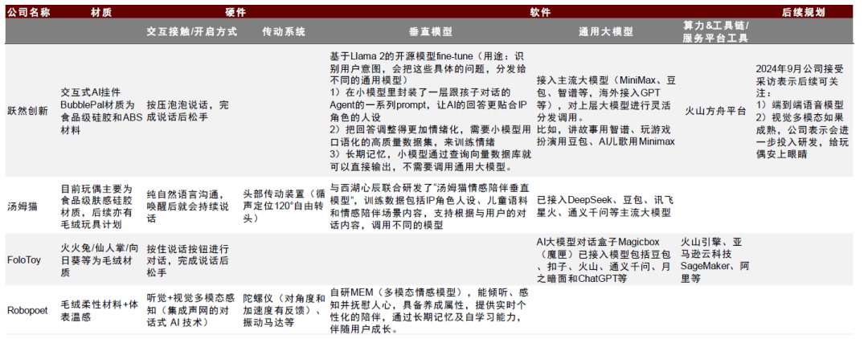The height and width of the screenshot is (339, 868).
Task: Click the 后续规划 column header
Action: click(x=804, y=12)
